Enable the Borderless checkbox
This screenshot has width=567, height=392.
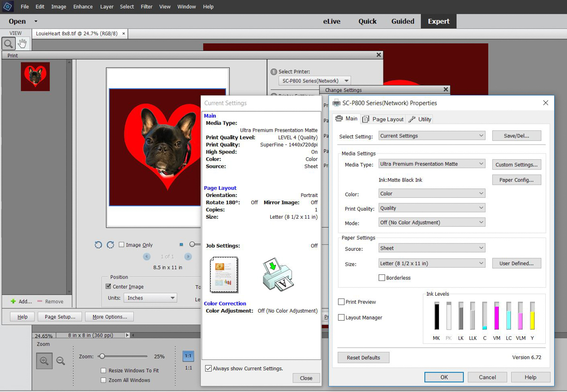382,278
